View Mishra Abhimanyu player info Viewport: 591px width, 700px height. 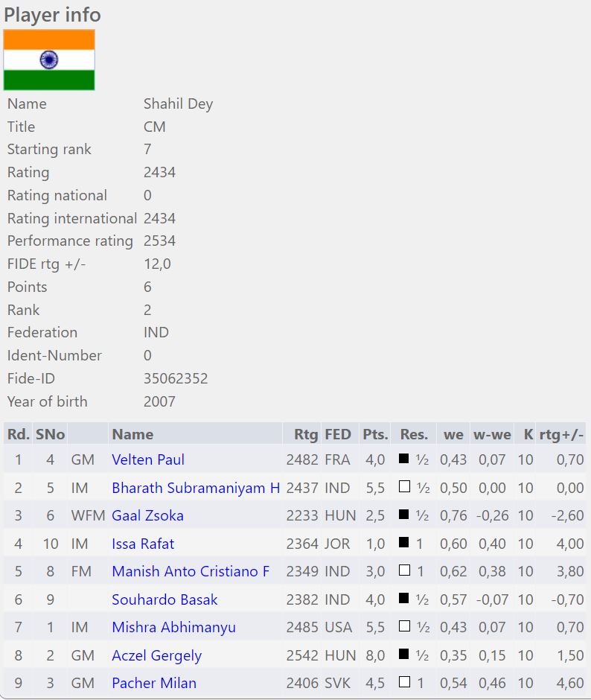pos(173,627)
